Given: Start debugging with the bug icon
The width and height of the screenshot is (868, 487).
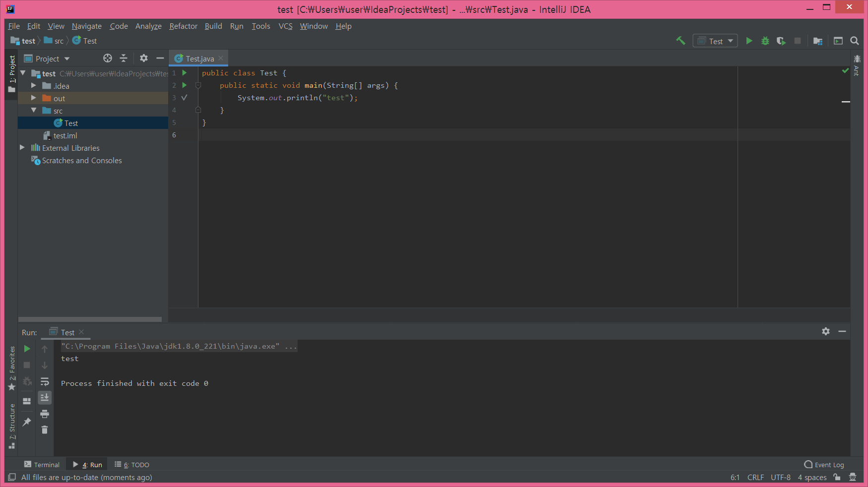Looking at the screenshot, I should tap(765, 41).
